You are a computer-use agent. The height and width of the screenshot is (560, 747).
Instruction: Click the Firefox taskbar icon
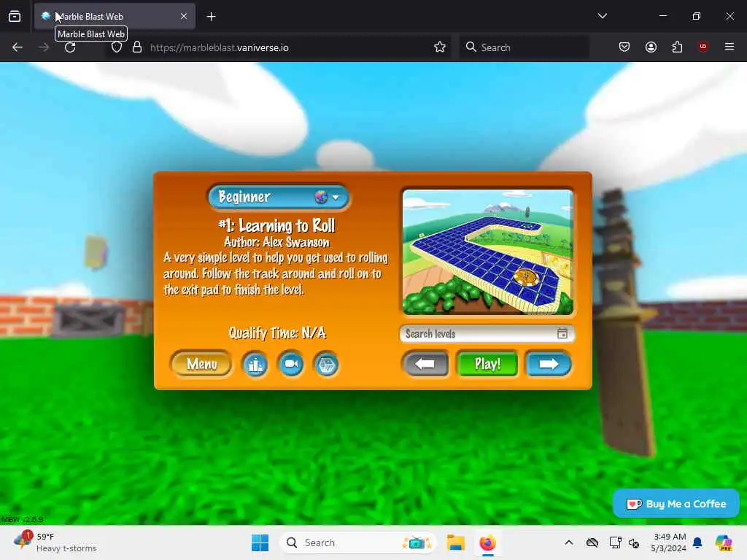[487, 542]
